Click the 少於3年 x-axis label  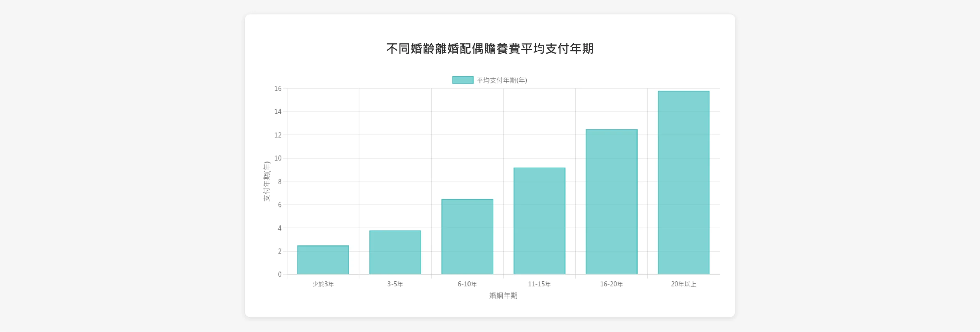[323, 284]
